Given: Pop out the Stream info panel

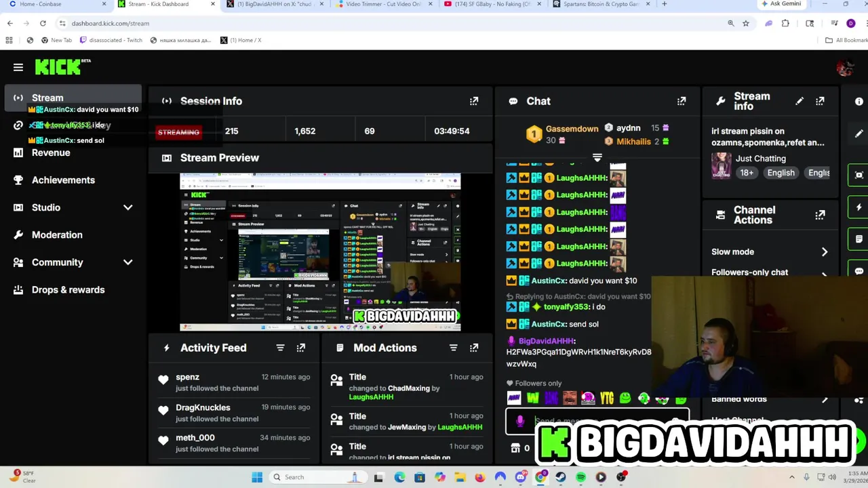Looking at the screenshot, I should [820, 101].
